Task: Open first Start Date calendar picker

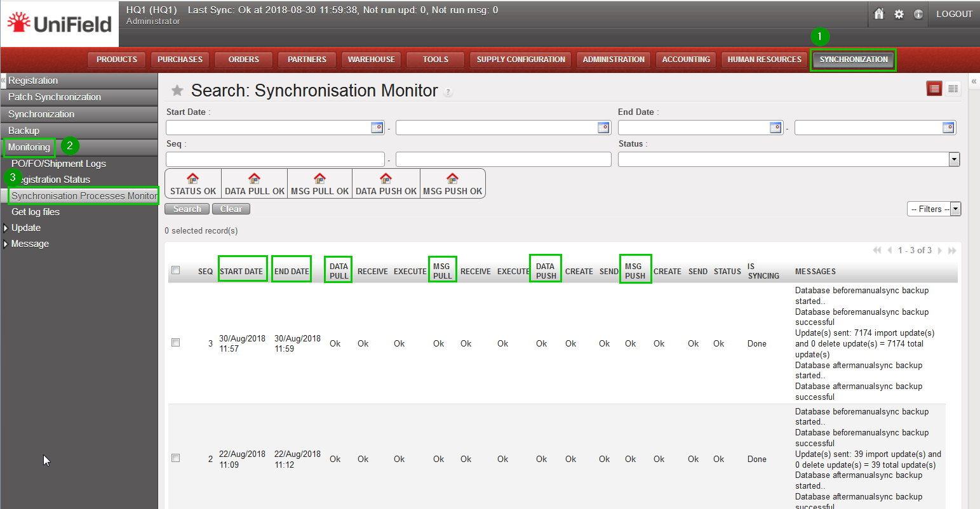Action: pyautogui.click(x=377, y=128)
